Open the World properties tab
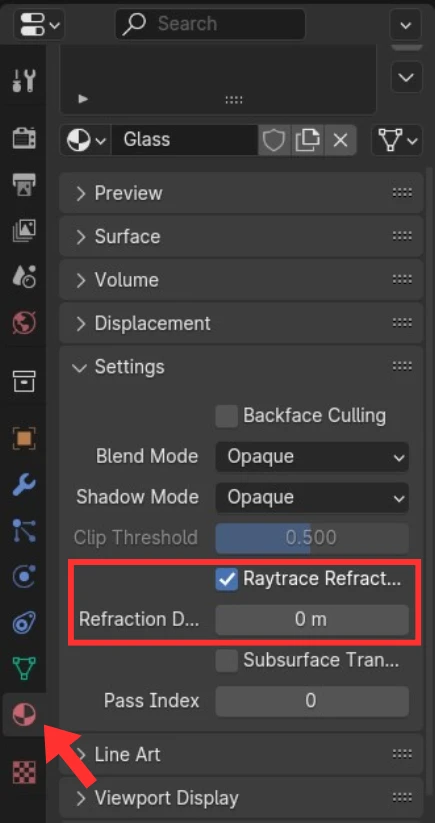This screenshot has width=435, height=823. [x=24, y=322]
